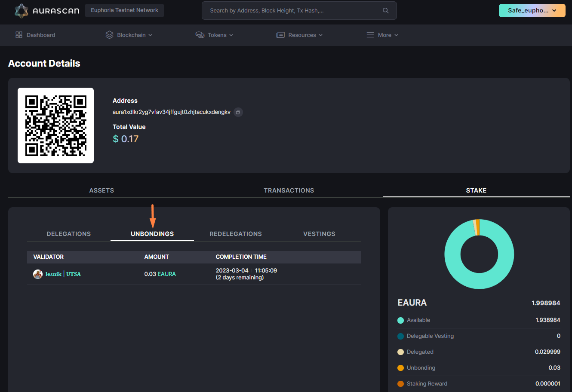572x392 pixels.
Task: Expand the Tokens menu chevron
Action: (x=231, y=35)
